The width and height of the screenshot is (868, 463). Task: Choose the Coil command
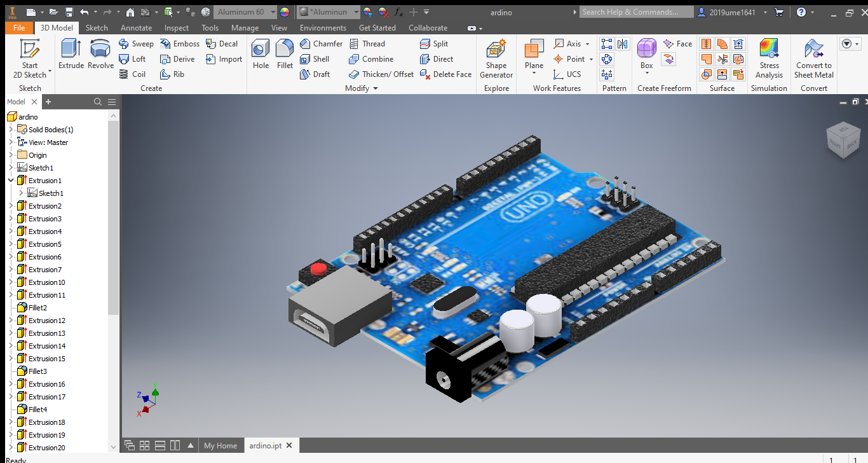pos(132,74)
